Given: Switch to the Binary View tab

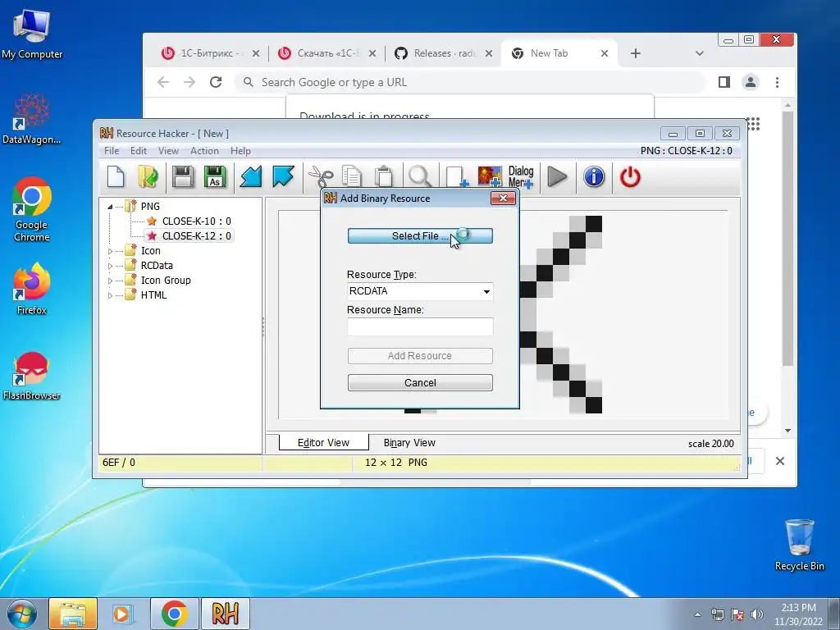Looking at the screenshot, I should click(409, 442).
